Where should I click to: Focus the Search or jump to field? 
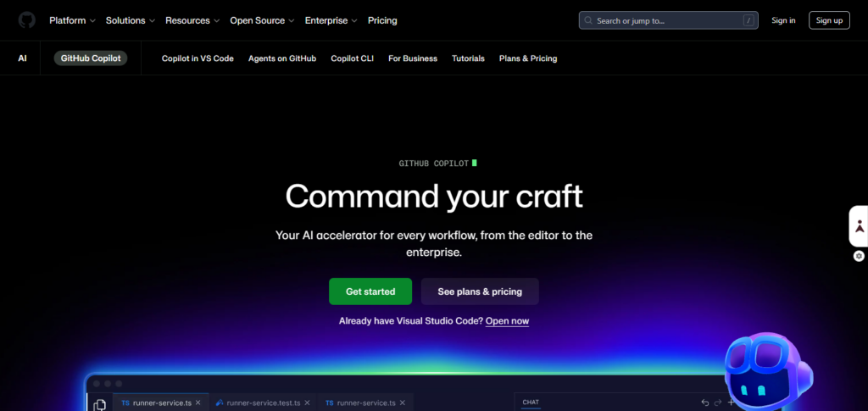click(668, 20)
